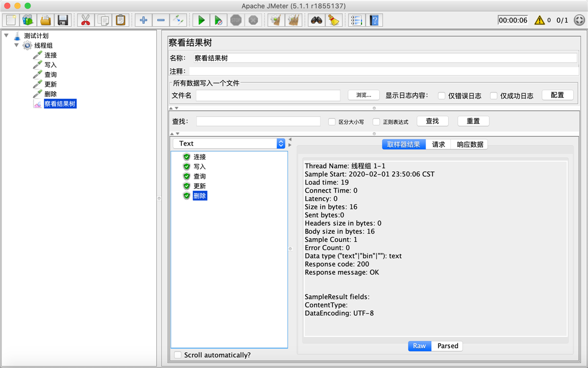The height and width of the screenshot is (368, 588).
Task: Click the question mark Help icon
Action: click(x=374, y=20)
